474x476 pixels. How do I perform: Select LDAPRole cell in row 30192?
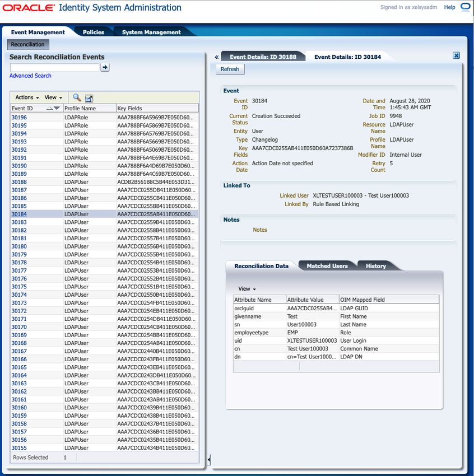tap(90, 150)
